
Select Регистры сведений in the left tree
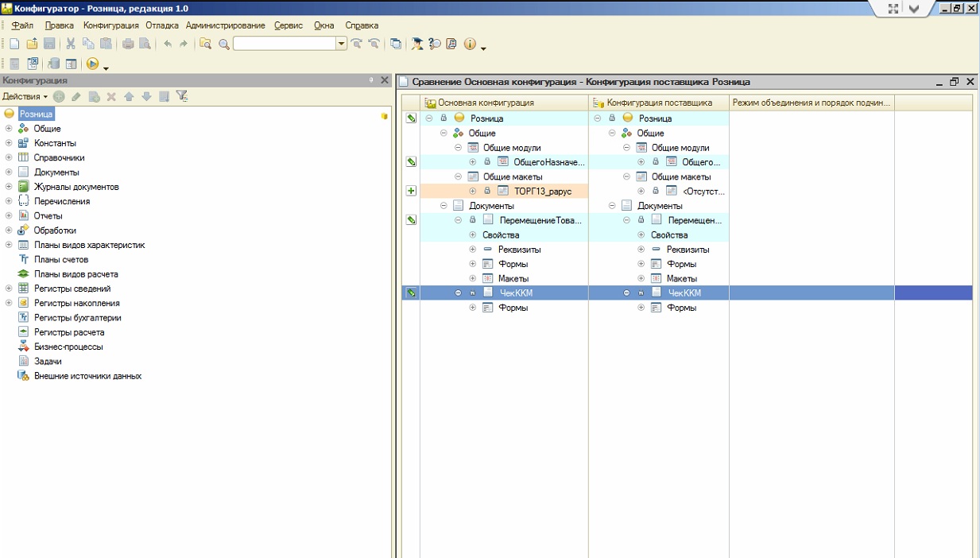pyautogui.click(x=72, y=289)
